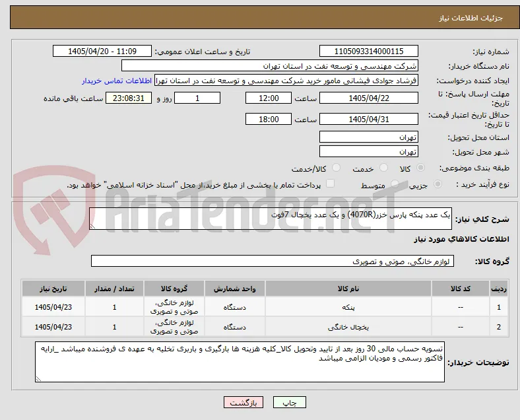Click the price validity date 1405/04/31

(368, 119)
